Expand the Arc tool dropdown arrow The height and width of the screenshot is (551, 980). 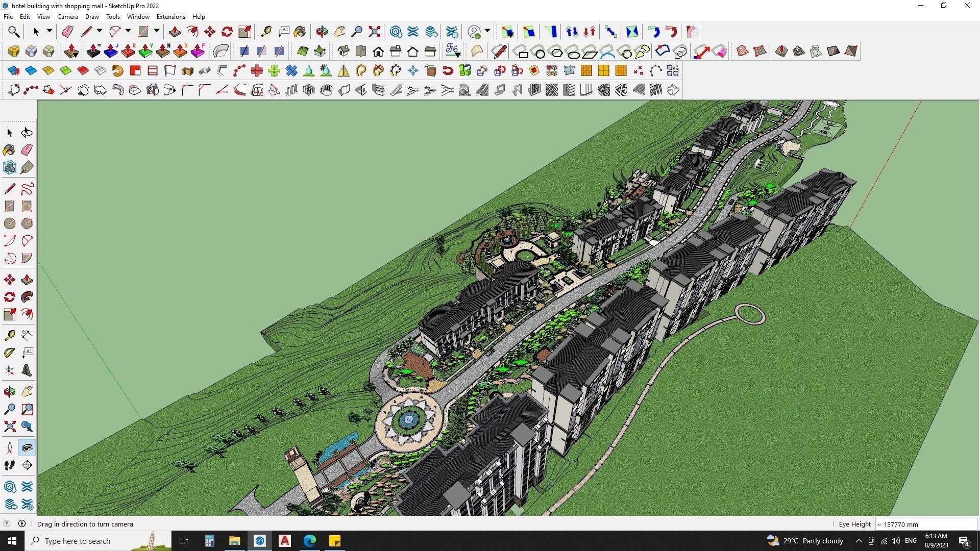click(128, 31)
